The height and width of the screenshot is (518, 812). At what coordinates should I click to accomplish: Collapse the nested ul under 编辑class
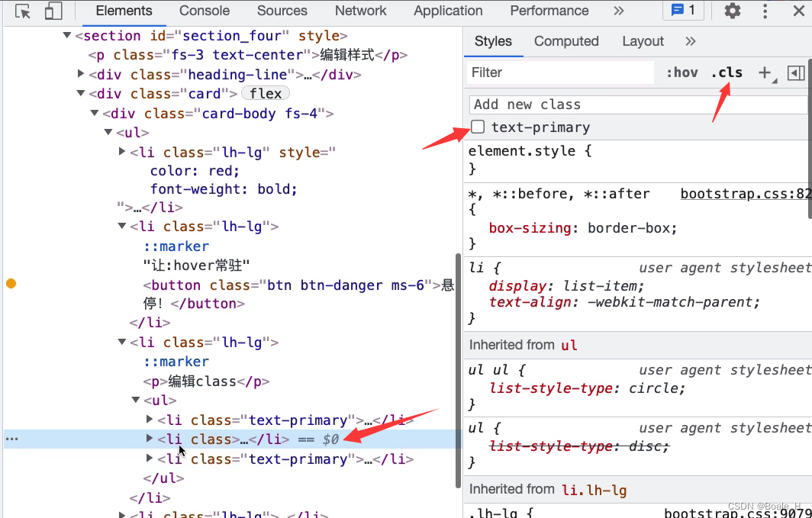[136, 400]
